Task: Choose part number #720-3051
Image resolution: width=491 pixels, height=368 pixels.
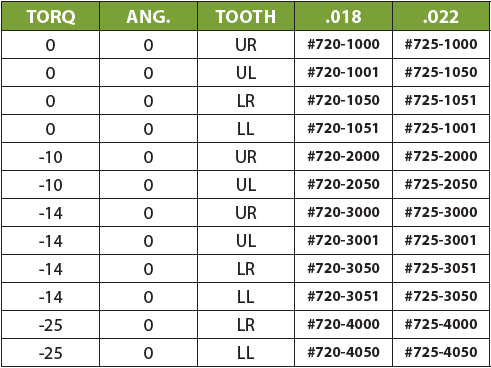Action: [343, 296]
